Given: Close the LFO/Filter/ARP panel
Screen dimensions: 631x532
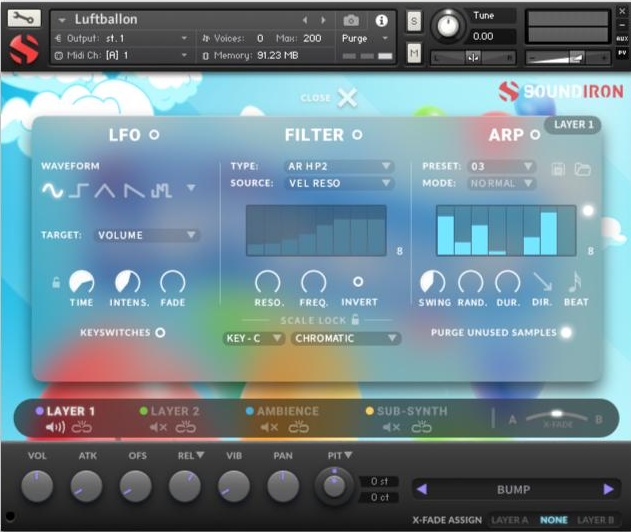Looking at the screenshot, I should tap(347, 97).
